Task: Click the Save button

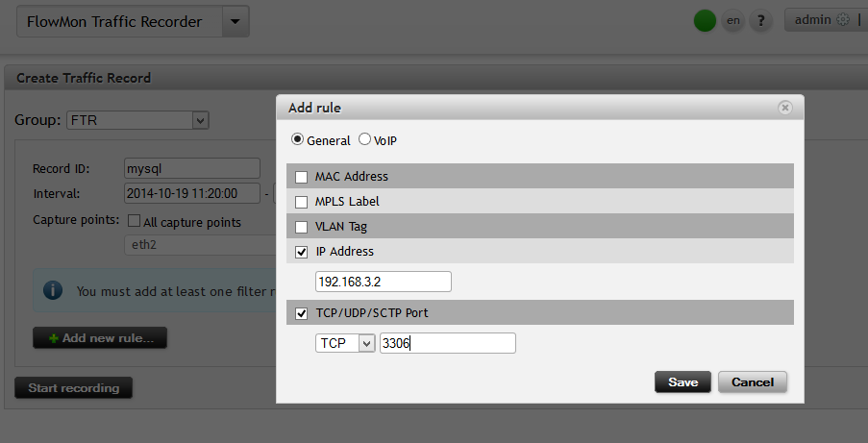Action: click(x=682, y=382)
